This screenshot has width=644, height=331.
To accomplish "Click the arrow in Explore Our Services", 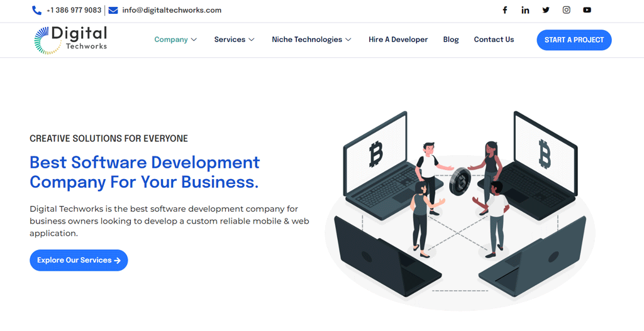I will pos(118,261).
